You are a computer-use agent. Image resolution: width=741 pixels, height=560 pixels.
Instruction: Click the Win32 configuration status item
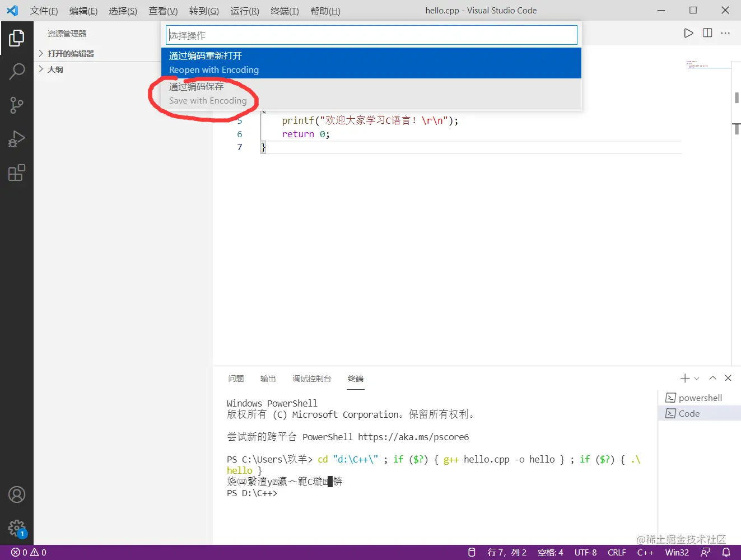click(x=677, y=552)
